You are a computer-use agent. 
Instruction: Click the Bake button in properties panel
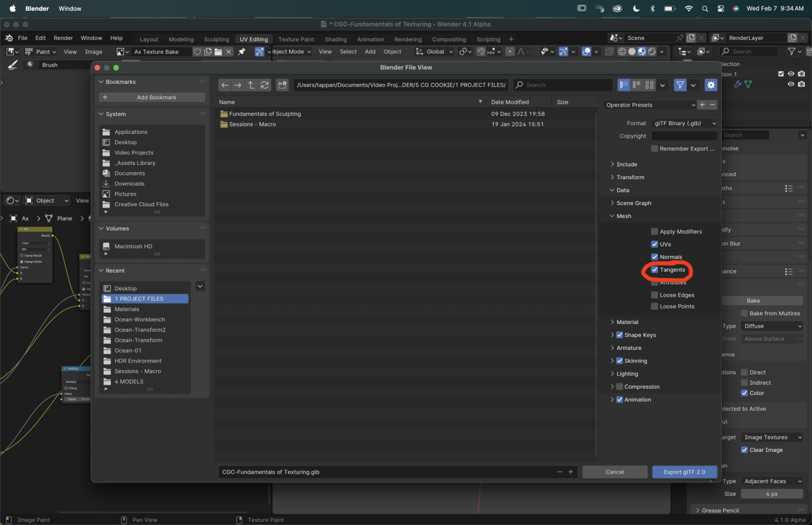[753, 300]
